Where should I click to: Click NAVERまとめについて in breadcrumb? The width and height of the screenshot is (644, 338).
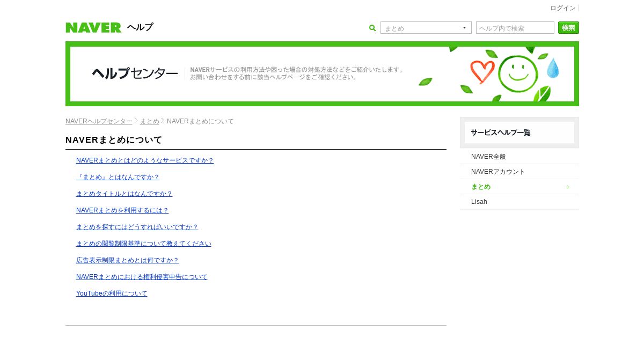click(200, 121)
